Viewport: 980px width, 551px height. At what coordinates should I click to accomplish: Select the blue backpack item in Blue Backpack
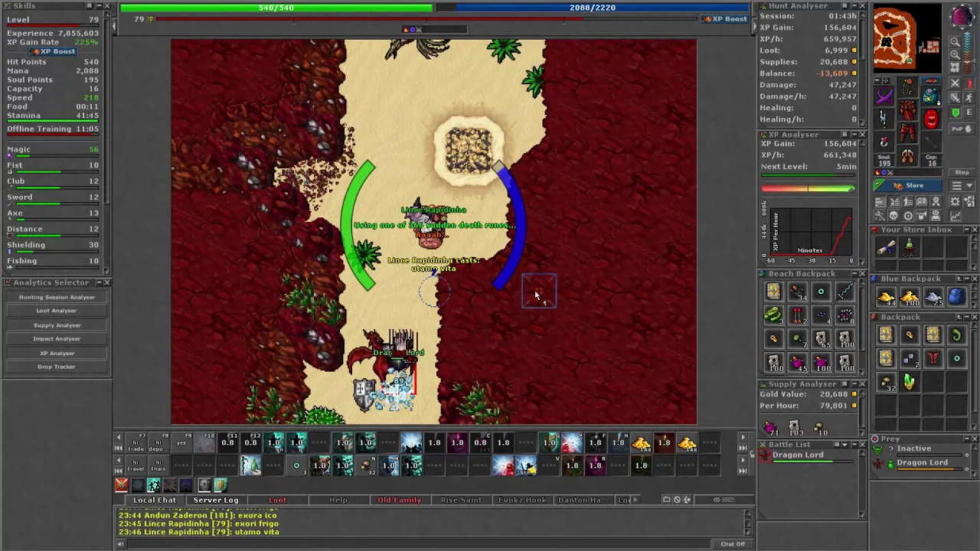(x=956, y=298)
